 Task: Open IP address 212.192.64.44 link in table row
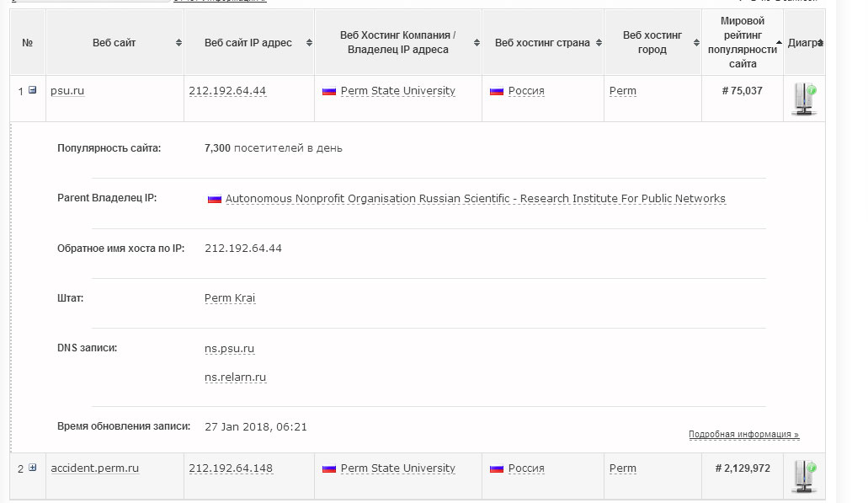[x=227, y=91]
